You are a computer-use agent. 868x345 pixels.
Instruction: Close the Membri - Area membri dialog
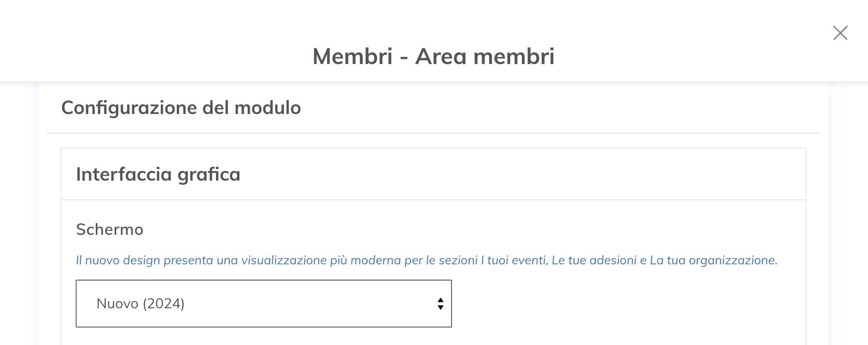tap(840, 33)
